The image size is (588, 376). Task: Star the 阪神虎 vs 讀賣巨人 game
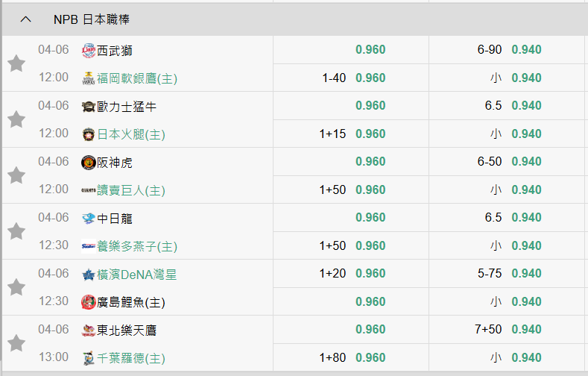click(16, 175)
